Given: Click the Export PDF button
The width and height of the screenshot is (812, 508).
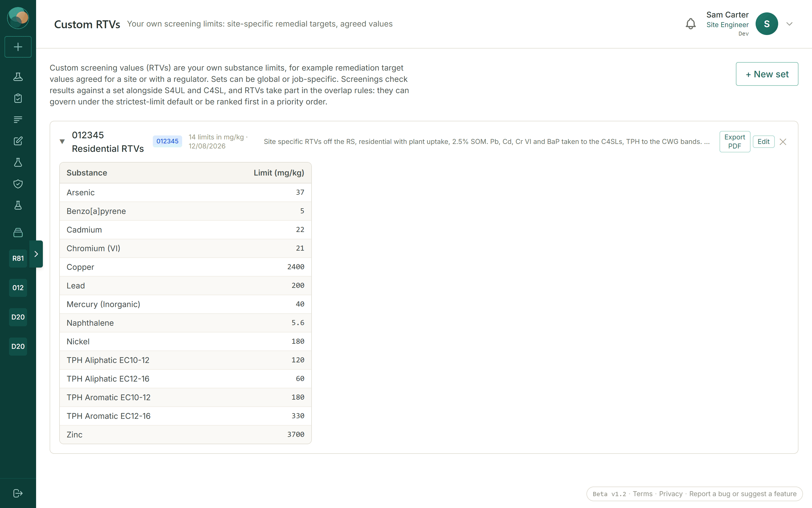Looking at the screenshot, I should [x=734, y=141].
